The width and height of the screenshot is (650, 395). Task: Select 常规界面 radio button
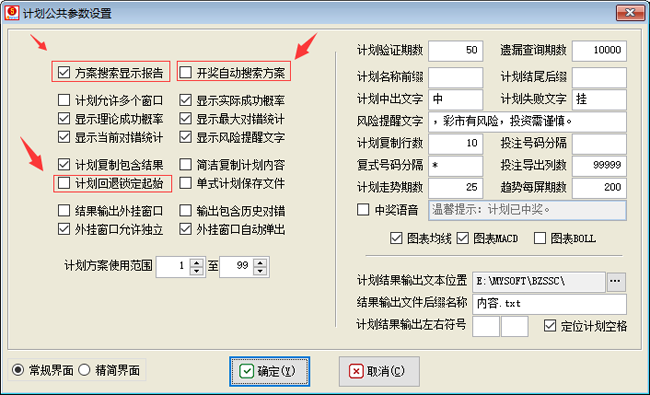pyautogui.click(x=18, y=370)
